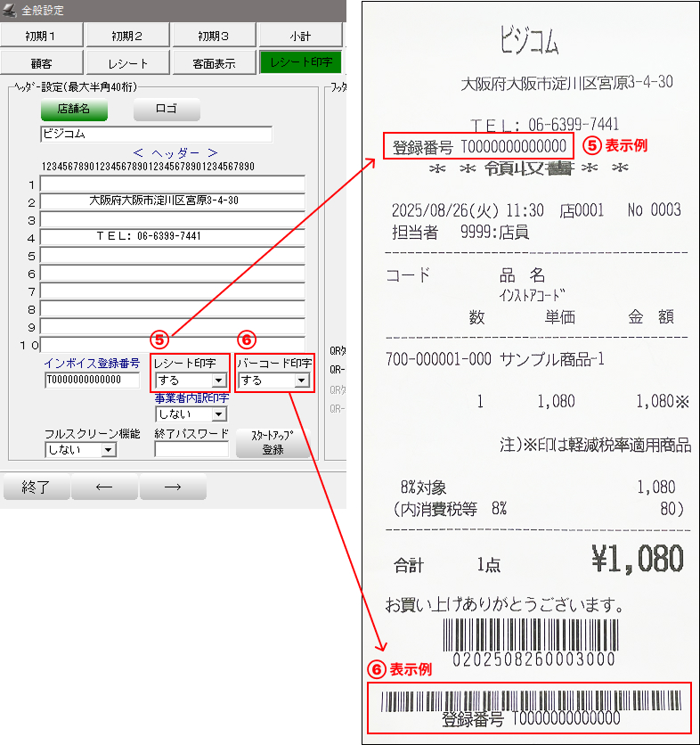Click the 終了 button
The image size is (700, 745).
36,487
